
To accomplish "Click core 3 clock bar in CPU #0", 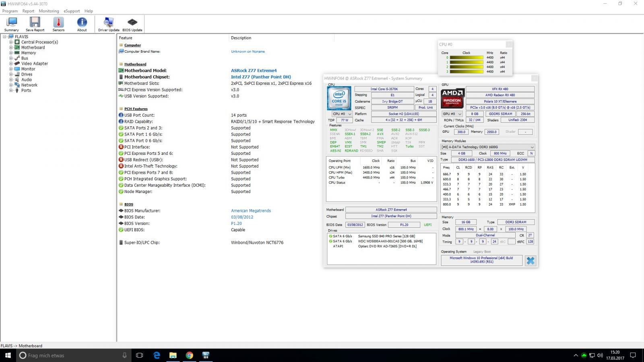I will [466, 72].
